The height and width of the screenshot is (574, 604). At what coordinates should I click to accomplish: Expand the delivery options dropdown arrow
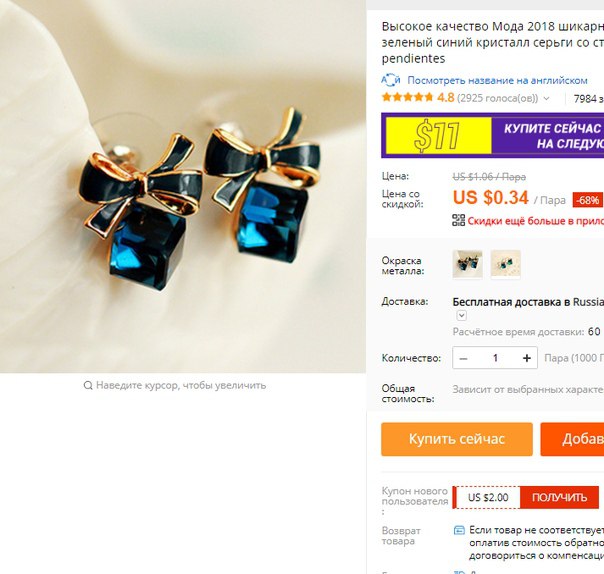pyautogui.click(x=461, y=316)
